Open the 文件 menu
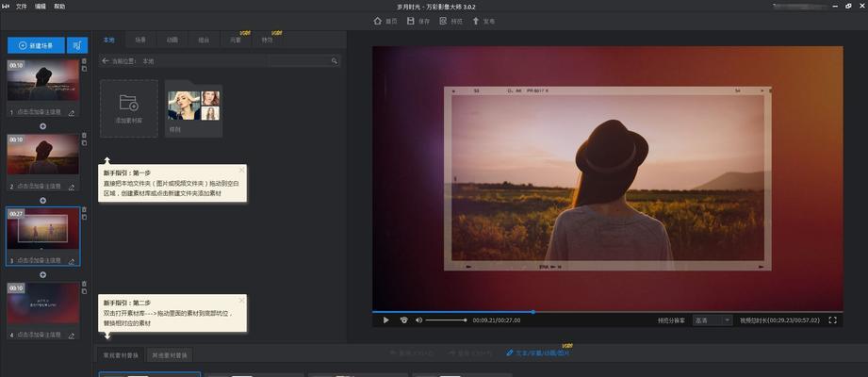The height and width of the screenshot is (377, 868). 22,6
